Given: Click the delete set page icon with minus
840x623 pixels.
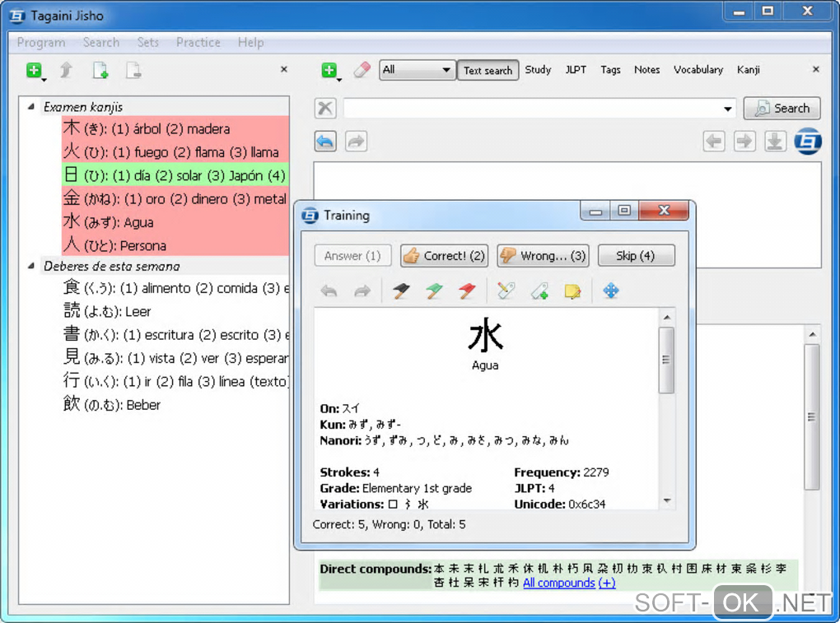Looking at the screenshot, I should pos(133,70).
